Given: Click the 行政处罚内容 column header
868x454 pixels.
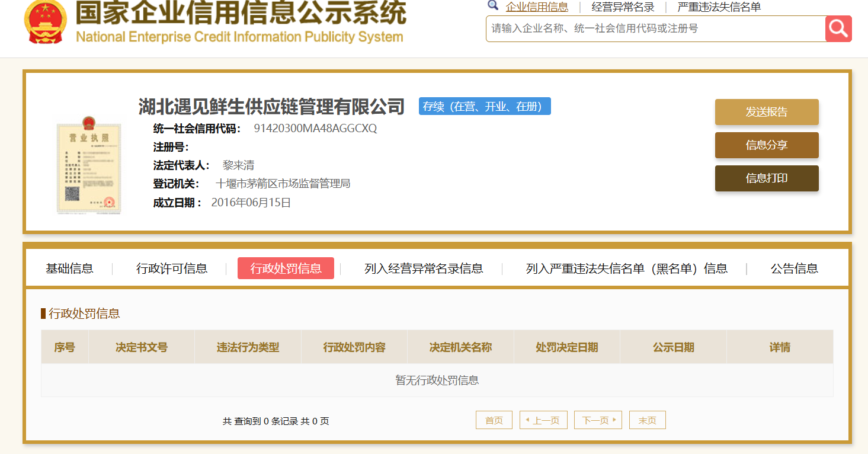Looking at the screenshot, I should click(x=354, y=347).
